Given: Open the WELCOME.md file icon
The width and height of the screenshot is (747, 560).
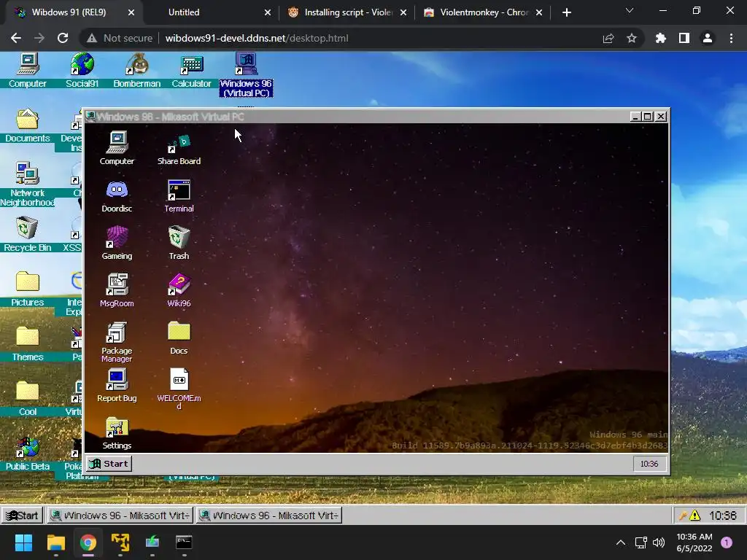Looking at the screenshot, I should [x=179, y=389].
